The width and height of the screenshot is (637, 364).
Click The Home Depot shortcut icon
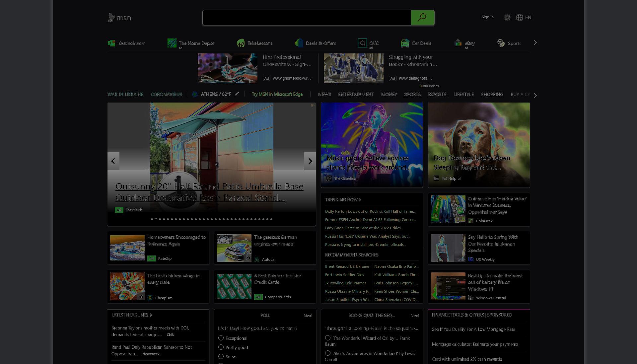tap(172, 43)
